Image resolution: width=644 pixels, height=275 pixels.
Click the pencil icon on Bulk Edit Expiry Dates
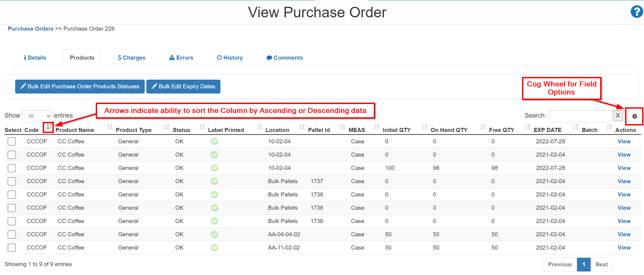tap(154, 86)
